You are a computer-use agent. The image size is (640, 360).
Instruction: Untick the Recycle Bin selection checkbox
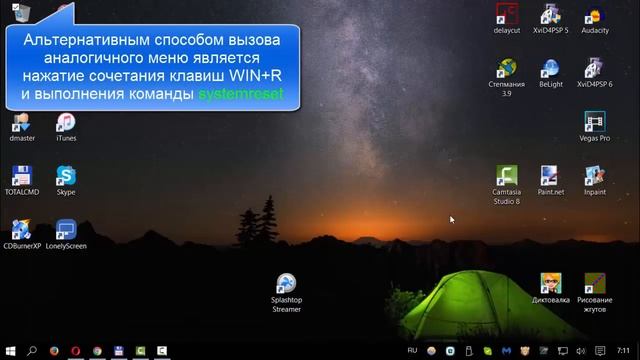(x=16, y=7)
